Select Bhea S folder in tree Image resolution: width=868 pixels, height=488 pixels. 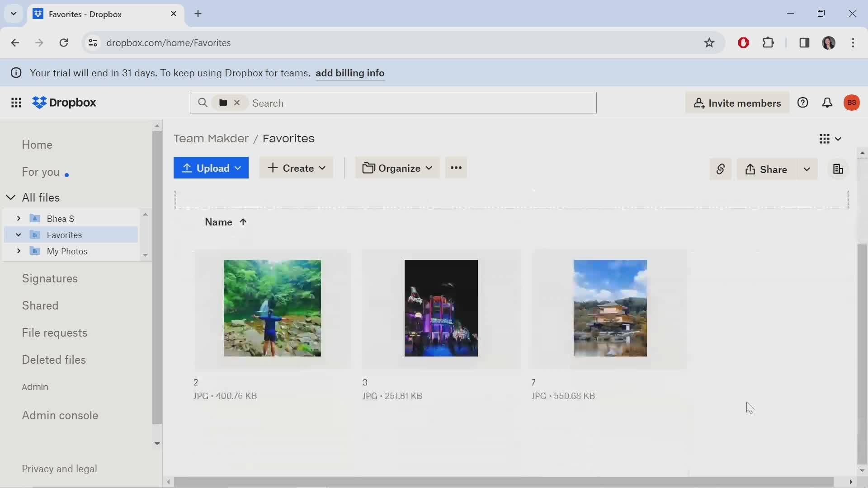(x=61, y=219)
